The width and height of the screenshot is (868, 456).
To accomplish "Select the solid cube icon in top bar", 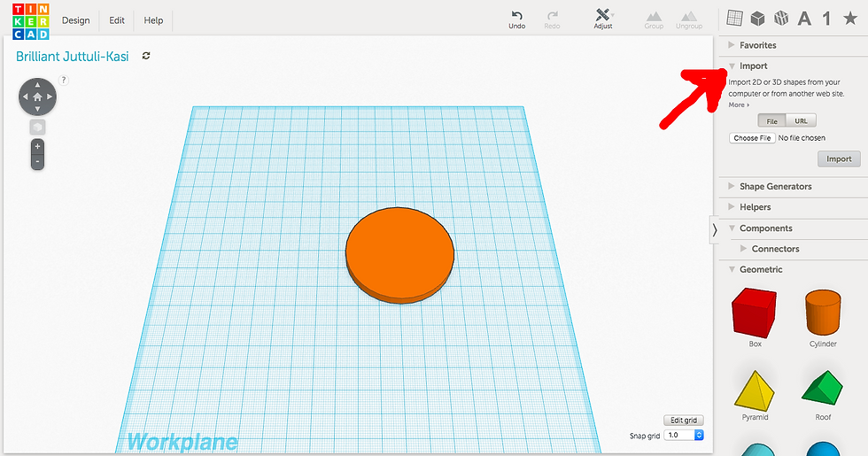I will click(x=757, y=19).
